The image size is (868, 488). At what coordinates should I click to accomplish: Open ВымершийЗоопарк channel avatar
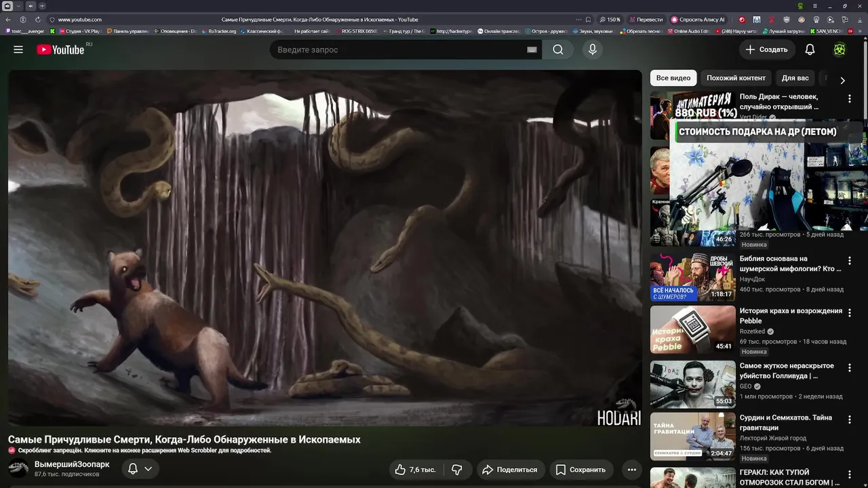click(x=18, y=469)
